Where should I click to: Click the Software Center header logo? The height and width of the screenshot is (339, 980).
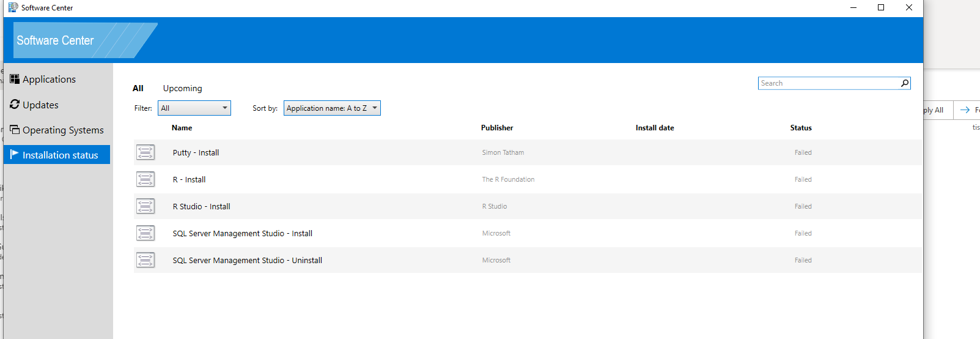click(85, 40)
